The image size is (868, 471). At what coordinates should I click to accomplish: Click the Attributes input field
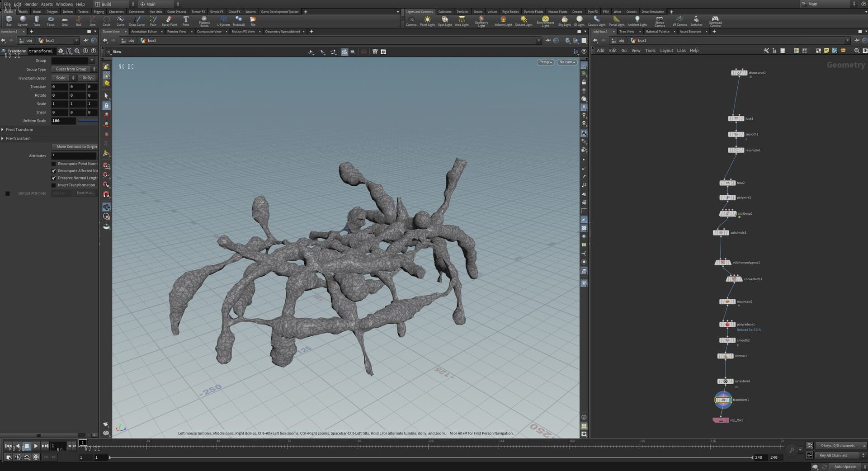tap(74, 156)
